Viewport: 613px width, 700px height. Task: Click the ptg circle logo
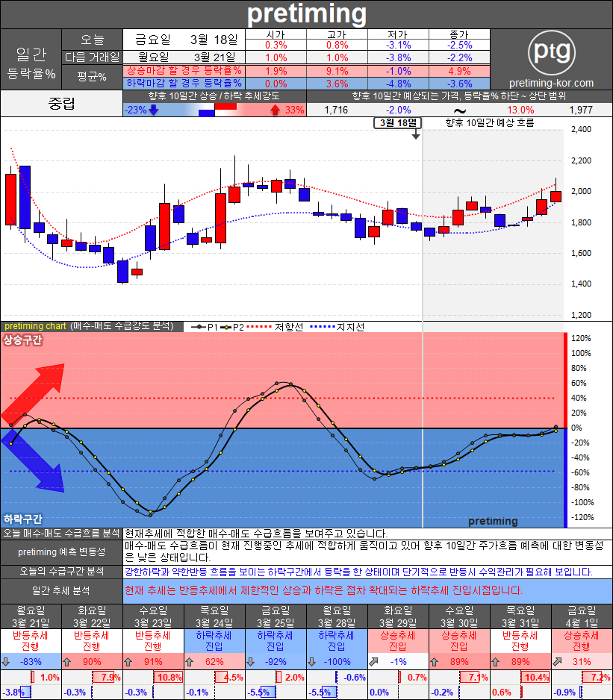click(x=551, y=52)
